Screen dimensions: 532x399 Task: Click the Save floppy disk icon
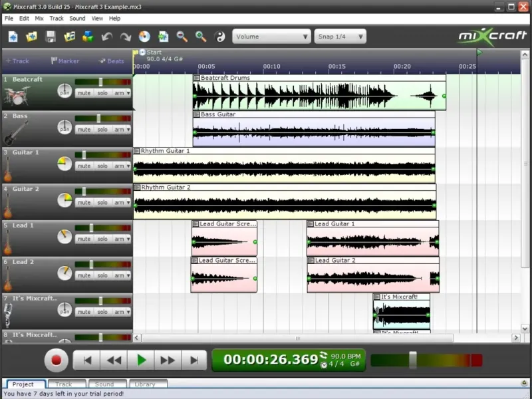[x=51, y=37]
